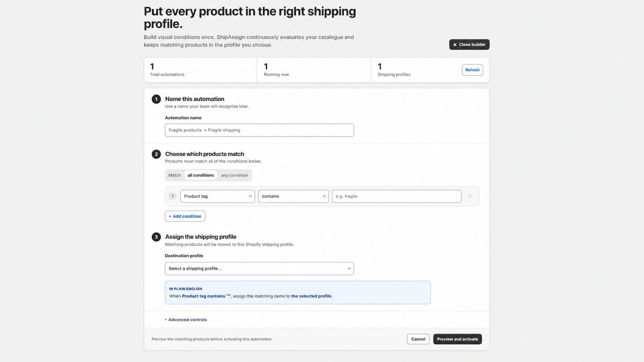Click the step 2 number badge

point(156,154)
